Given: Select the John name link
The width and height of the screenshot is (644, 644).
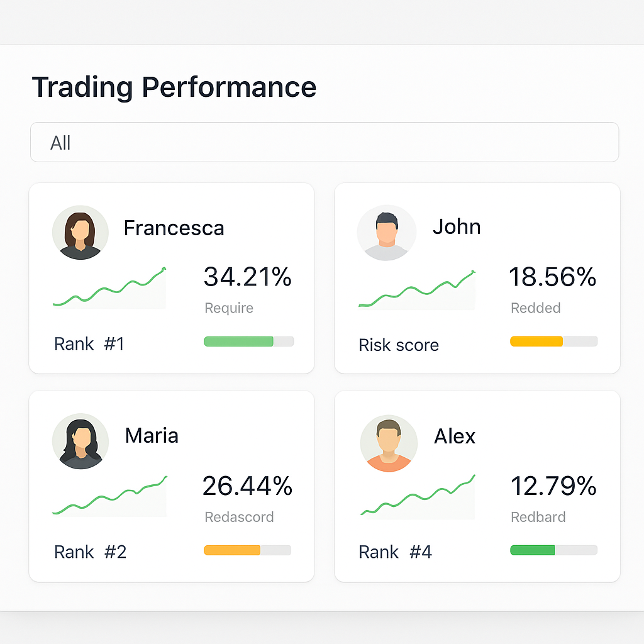Looking at the screenshot, I should point(457,226).
